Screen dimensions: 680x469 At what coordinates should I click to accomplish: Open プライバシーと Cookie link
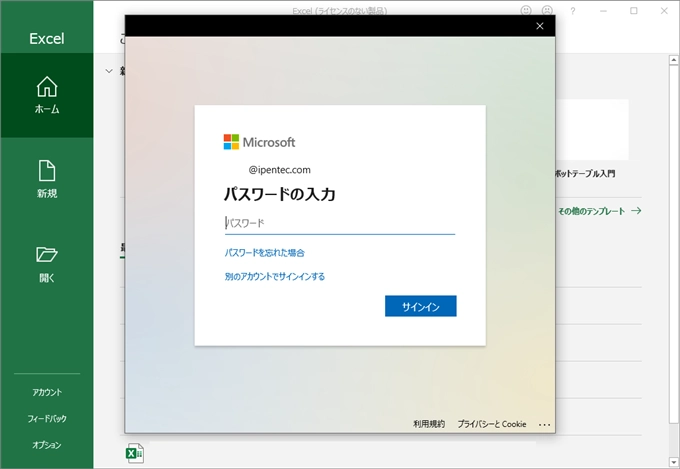point(492,424)
